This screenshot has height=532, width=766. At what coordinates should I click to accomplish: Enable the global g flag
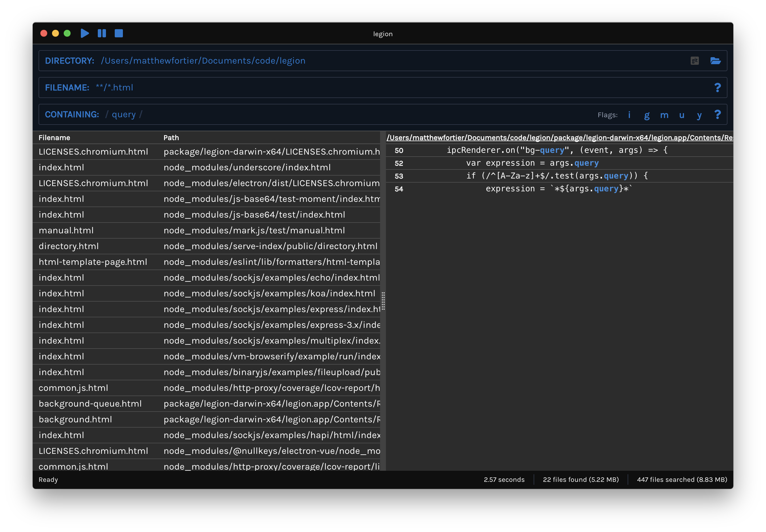point(647,115)
